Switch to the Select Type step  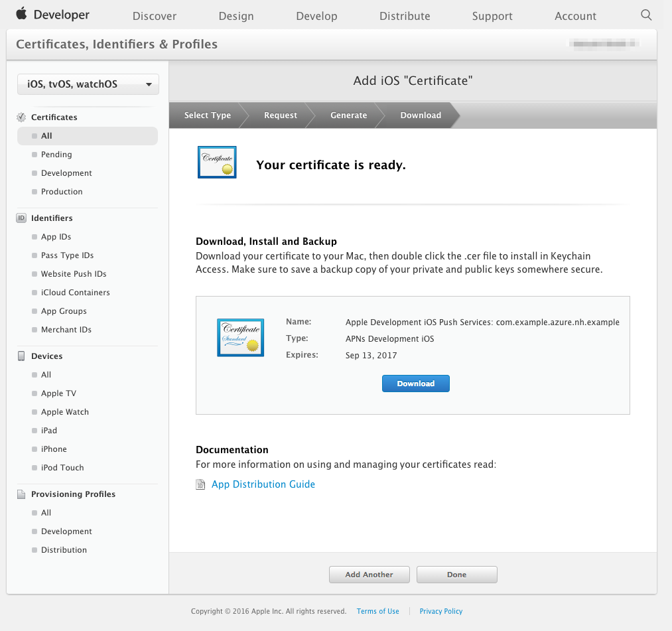click(207, 115)
